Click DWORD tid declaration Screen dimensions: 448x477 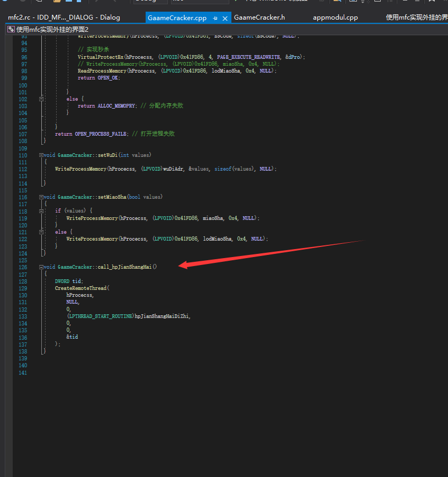pos(69,281)
